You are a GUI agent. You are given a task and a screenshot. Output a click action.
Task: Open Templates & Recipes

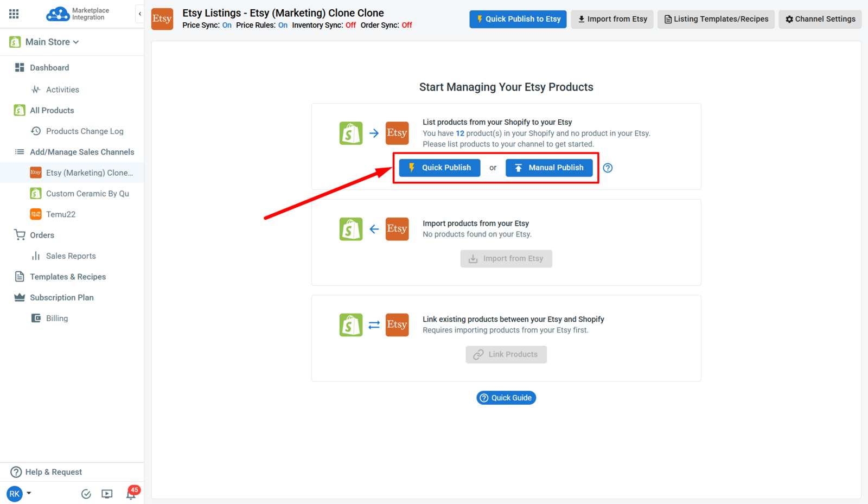pos(68,277)
